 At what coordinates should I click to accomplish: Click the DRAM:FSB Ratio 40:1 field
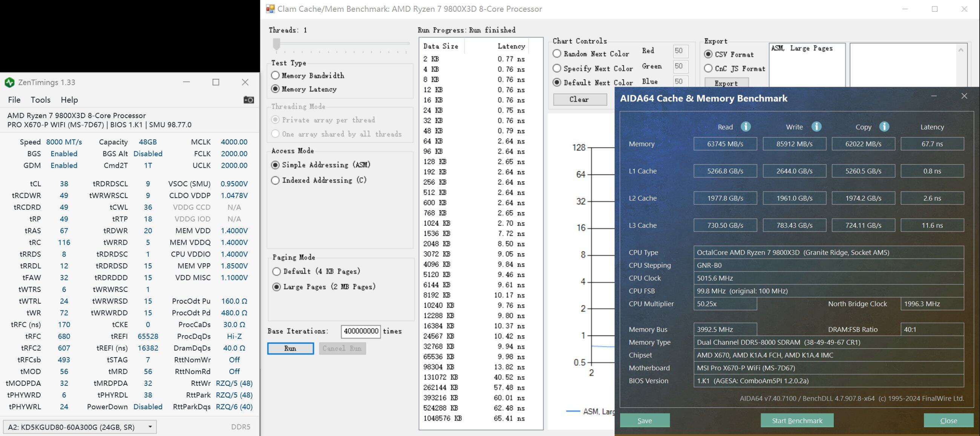click(x=932, y=329)
